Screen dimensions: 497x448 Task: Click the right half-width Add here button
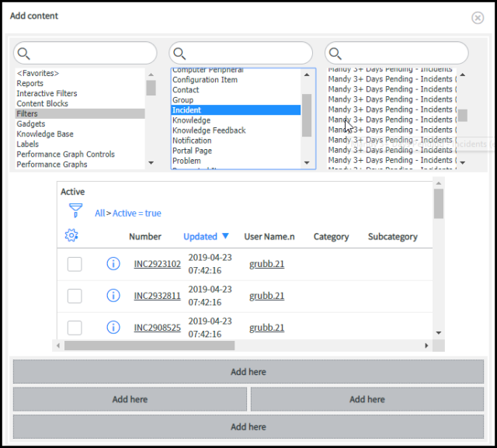coord(367,399)
